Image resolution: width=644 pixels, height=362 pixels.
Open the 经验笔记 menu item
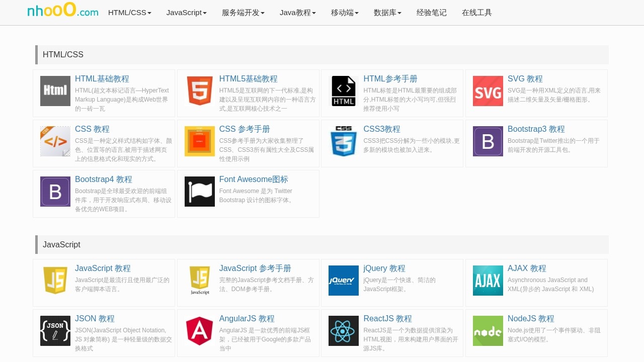[x=431, y=13]
